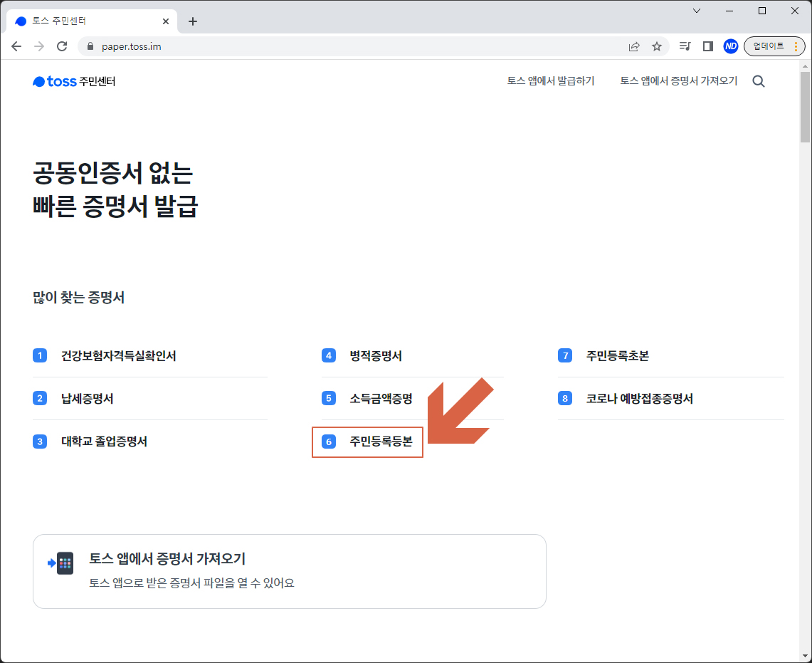
Task: Open 코로나 예방접종증명서 link
Action: point(640,398)
